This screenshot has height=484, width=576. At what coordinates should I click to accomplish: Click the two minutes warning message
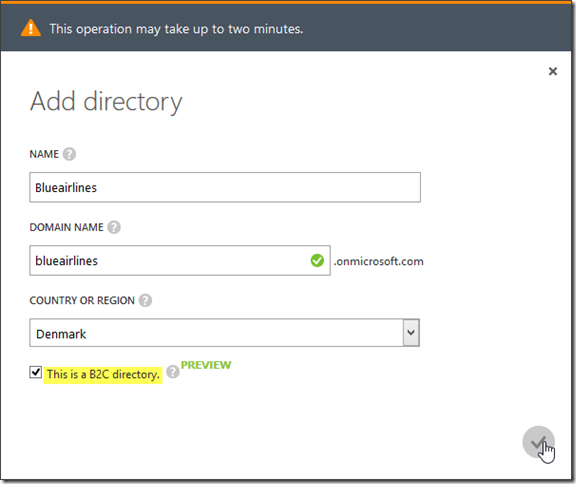click(x=176, y=29)
